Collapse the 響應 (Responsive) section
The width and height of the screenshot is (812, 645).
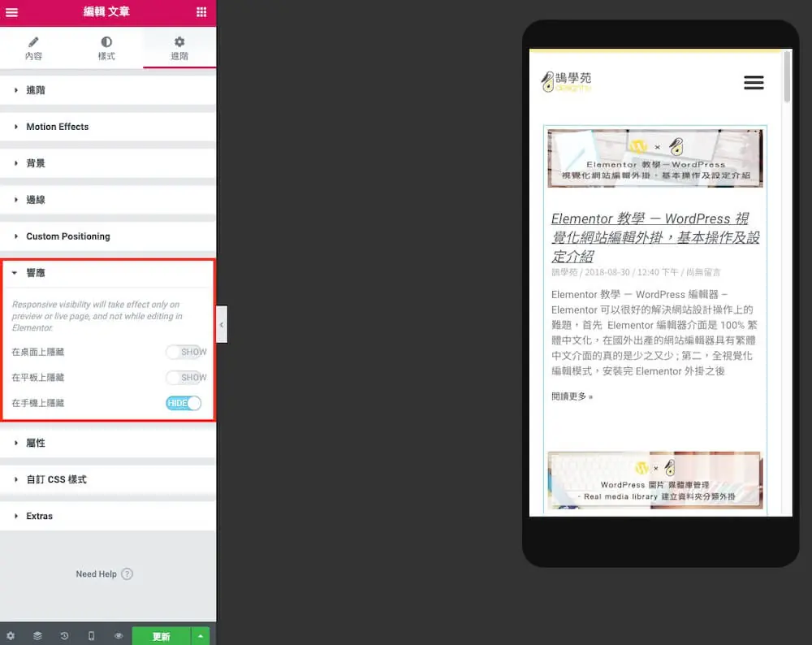(108, 273)
